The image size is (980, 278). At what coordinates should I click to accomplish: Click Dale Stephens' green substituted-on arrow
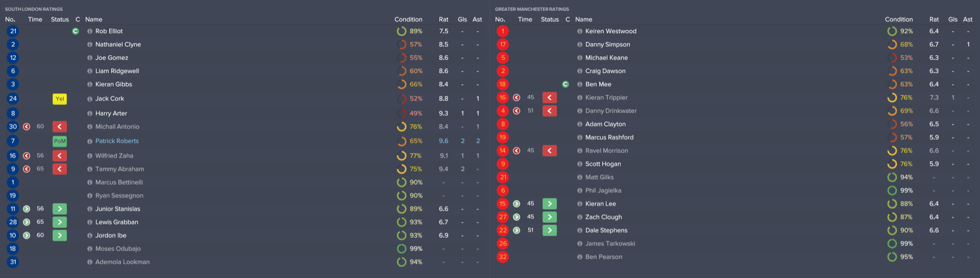pyautogui.click(x=550, y=230)
